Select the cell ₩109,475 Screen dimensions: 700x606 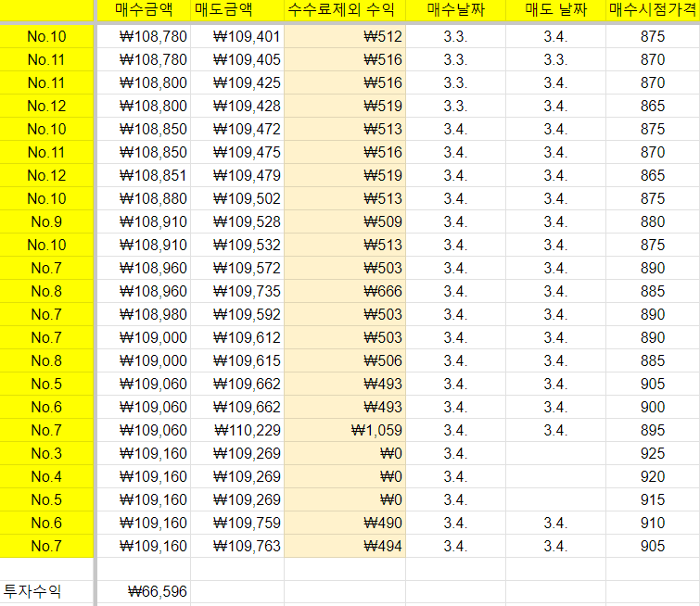point(237,153)
